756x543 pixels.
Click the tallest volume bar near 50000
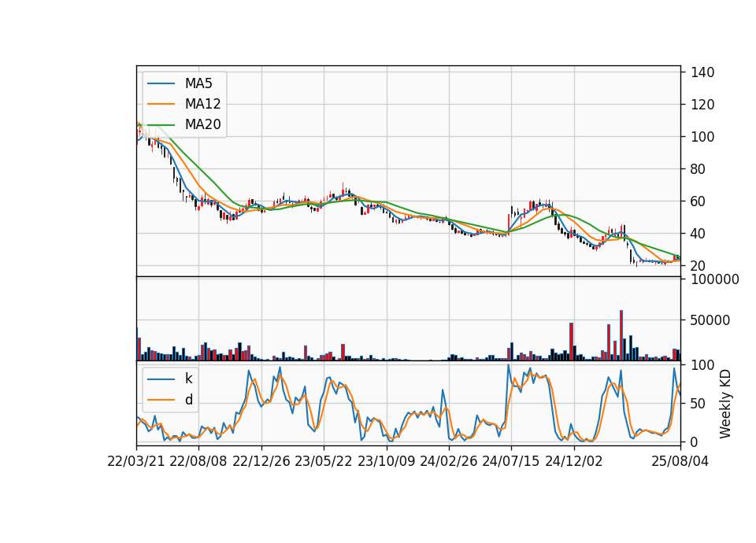click(x=621, y=335)
